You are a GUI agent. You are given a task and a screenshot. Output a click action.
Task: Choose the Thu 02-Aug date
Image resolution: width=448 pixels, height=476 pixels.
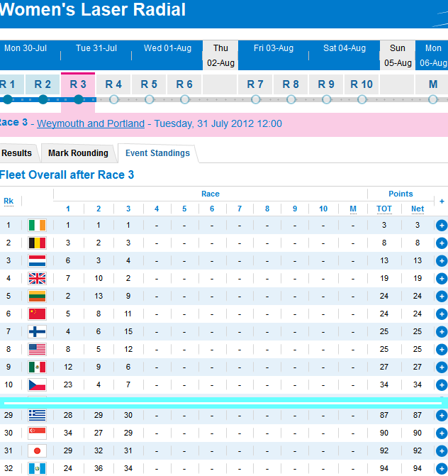click(x=220, y=55)
